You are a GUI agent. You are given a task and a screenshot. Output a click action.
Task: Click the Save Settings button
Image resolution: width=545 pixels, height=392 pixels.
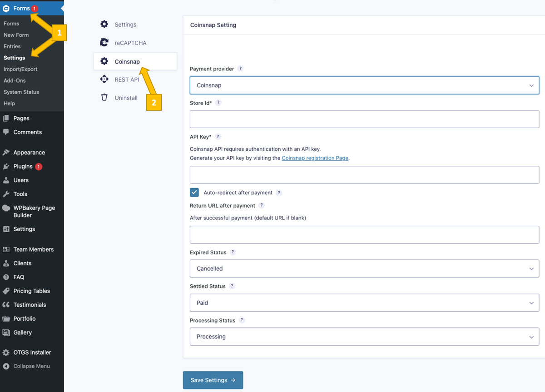213,380
